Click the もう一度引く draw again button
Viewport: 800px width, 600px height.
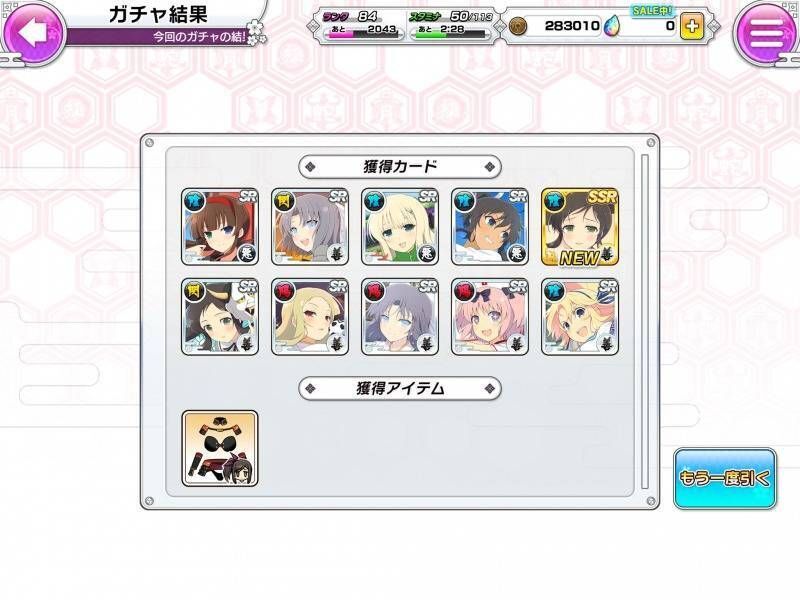point(724,479)
